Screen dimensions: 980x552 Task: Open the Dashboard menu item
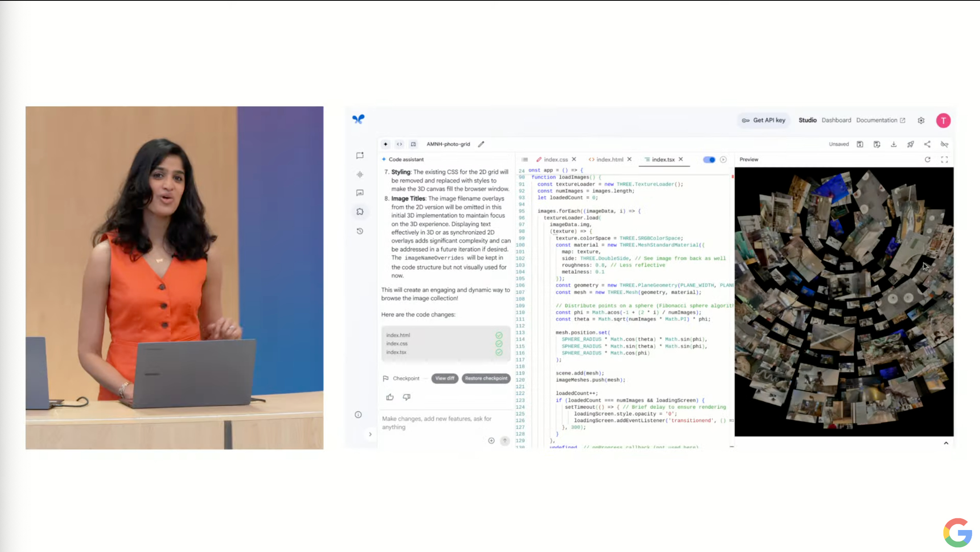pos(836,120)
